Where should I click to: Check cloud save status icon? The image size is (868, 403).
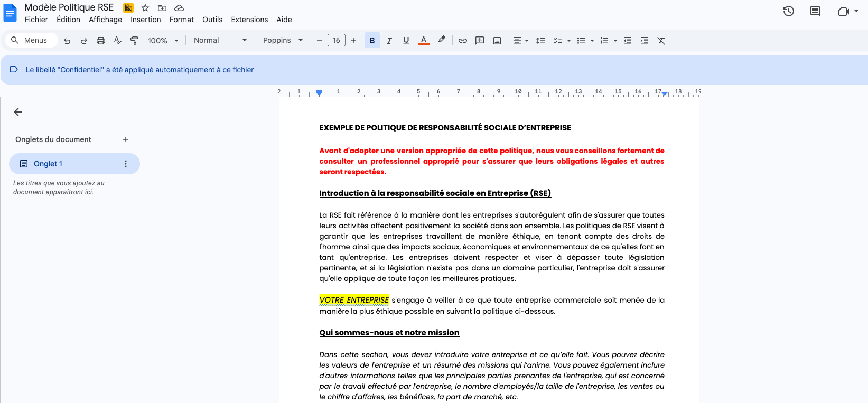179,8
